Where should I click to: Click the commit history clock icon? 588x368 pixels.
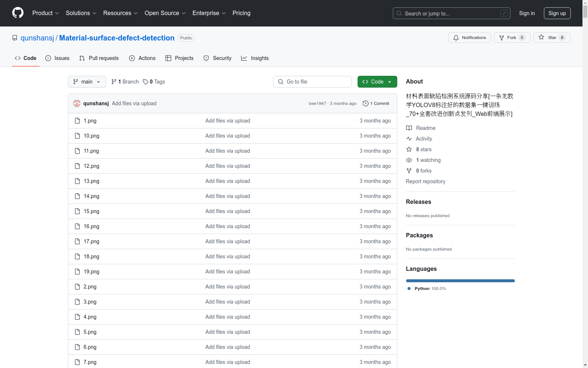[365, 103]
